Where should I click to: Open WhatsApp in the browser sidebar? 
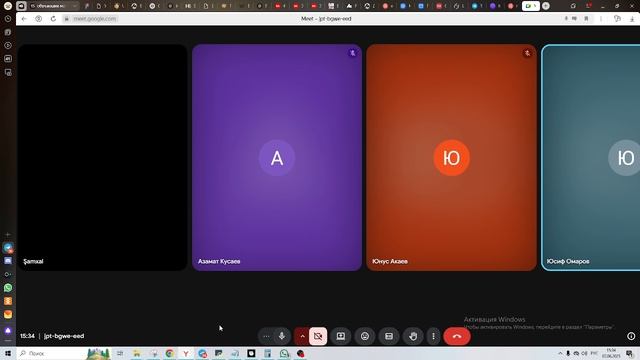tap(8, 288)
